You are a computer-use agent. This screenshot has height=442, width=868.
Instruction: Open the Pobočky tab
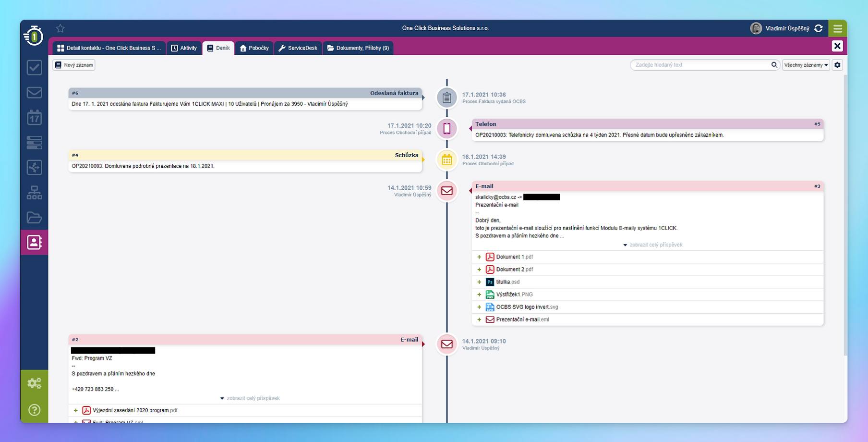(254, 48)
